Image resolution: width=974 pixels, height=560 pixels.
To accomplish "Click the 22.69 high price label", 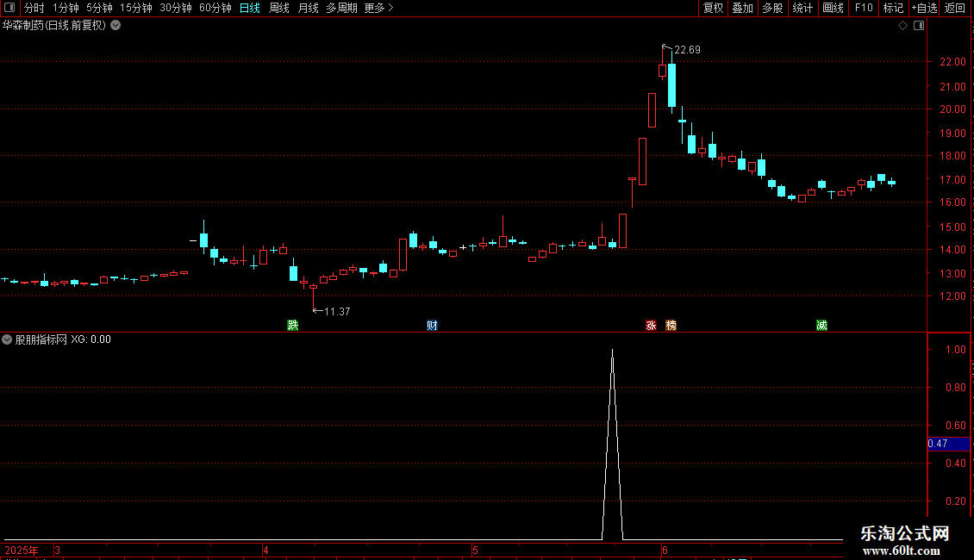I will (687, 50).
